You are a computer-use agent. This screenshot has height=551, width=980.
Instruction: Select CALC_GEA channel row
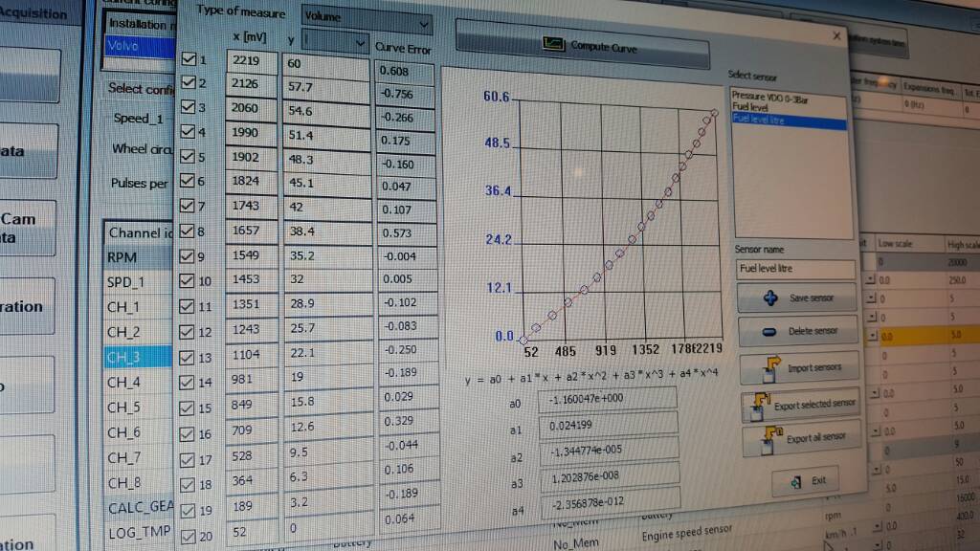(138, 507)
